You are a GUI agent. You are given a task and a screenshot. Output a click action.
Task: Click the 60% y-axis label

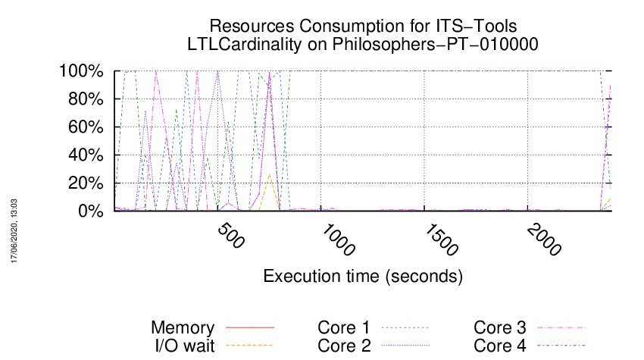pyautogui.click(x=86, y=127)
